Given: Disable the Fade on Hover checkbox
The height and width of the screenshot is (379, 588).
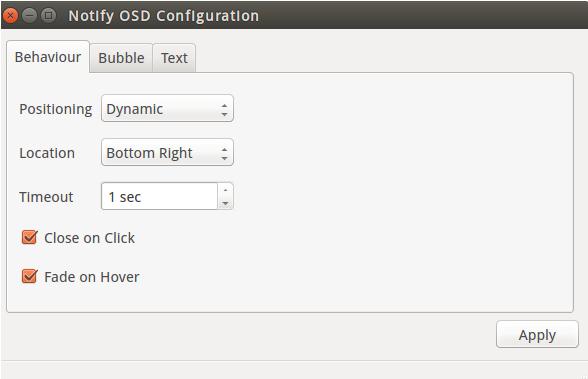Looking at the screenshot, I should pyautogui.click(x=29, y=276).
